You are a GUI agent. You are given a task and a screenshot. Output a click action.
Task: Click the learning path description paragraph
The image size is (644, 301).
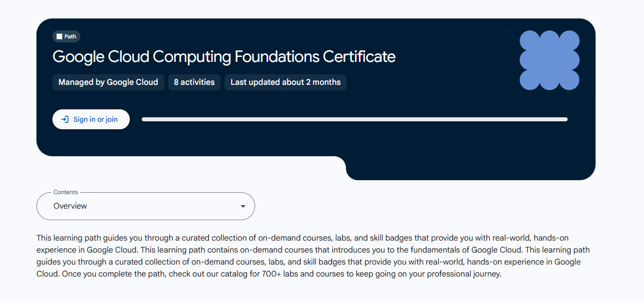click(x=310, y=256)
